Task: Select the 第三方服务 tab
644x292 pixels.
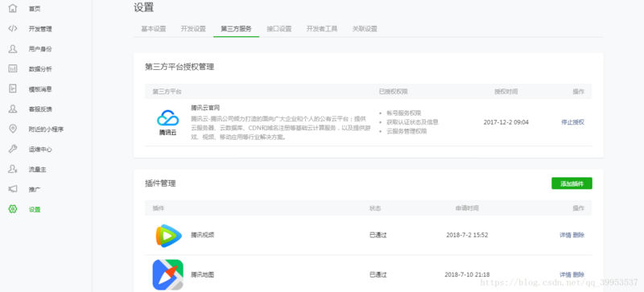Action: 236,29
